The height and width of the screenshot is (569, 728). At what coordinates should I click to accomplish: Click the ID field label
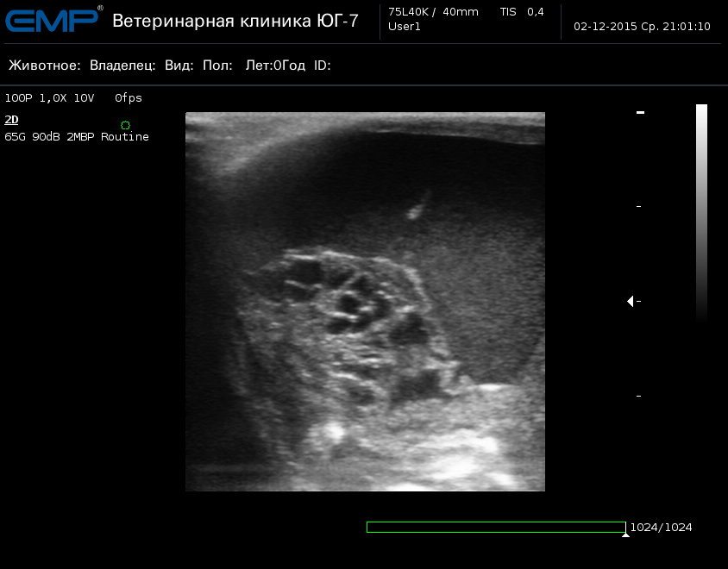tap(323, 66)
